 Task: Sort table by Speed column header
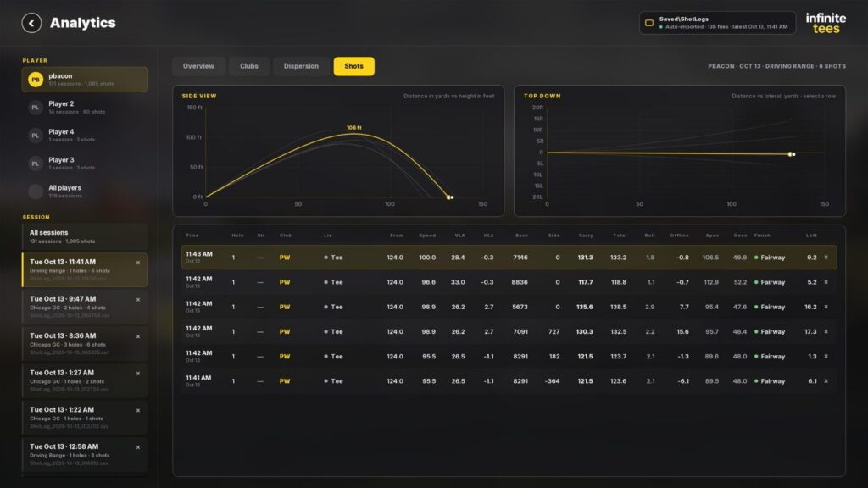point(427,236)
